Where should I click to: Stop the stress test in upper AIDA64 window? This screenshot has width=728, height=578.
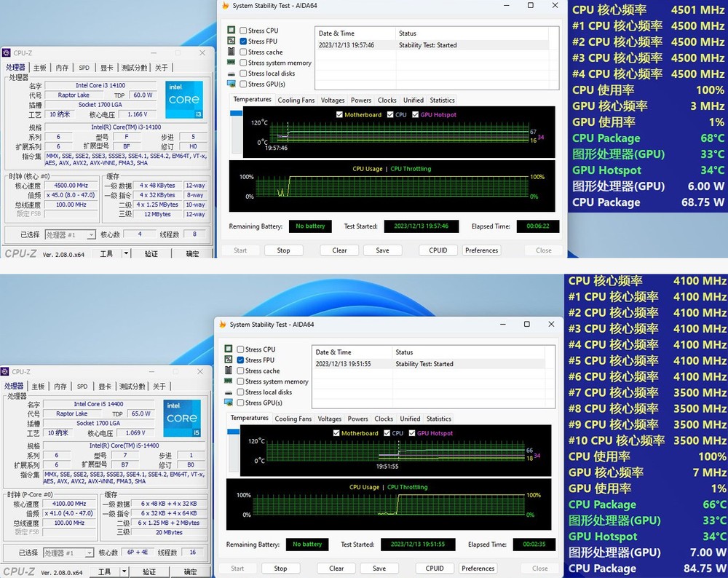coord(284,250)
